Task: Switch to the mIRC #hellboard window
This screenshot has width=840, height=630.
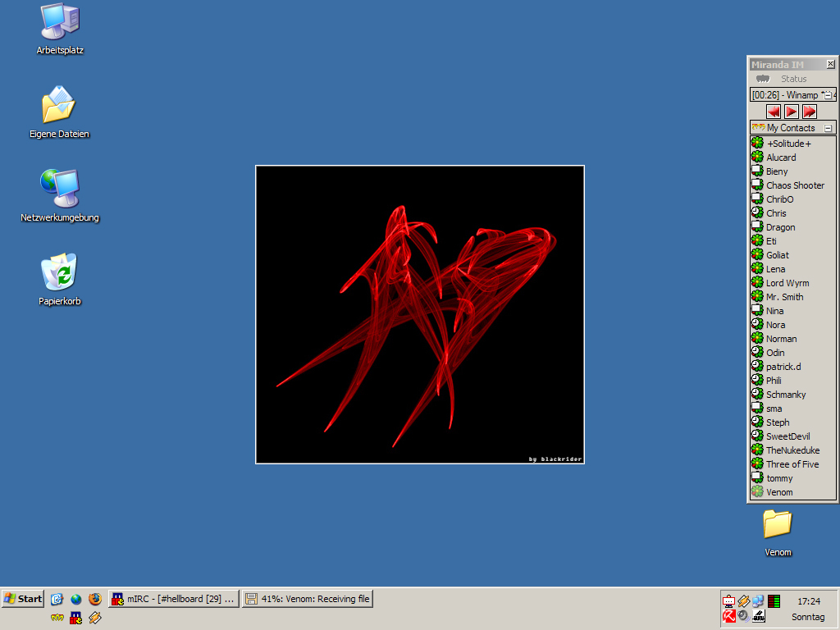Action: coord(174,599)
